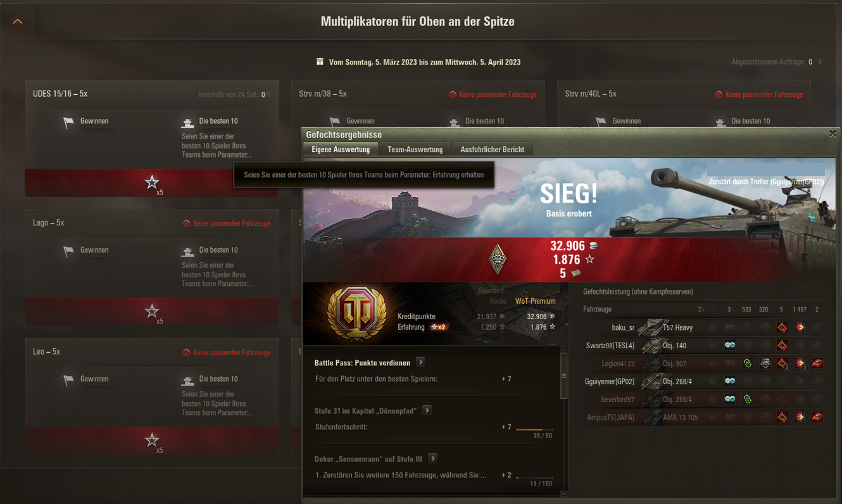Select the Eigene Auswertung tab
The image size is (842, 504).
[x=341, y=149]
